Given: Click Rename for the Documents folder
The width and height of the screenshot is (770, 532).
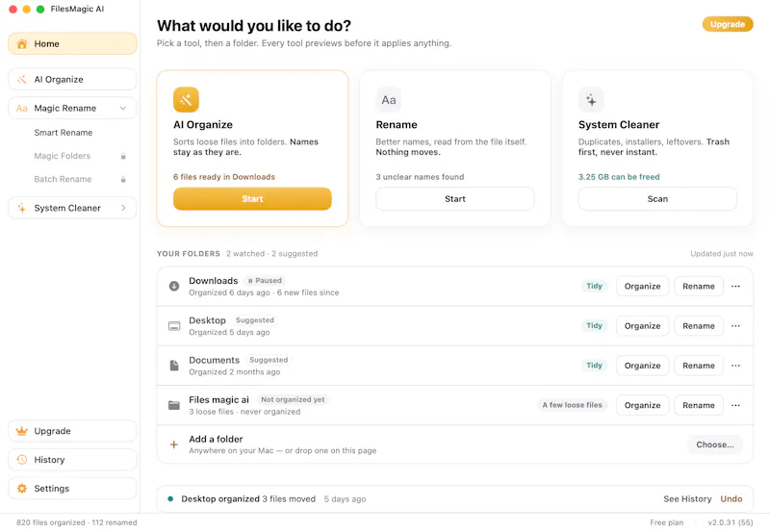Looking at the screenshot, I should tap(699, 366).
